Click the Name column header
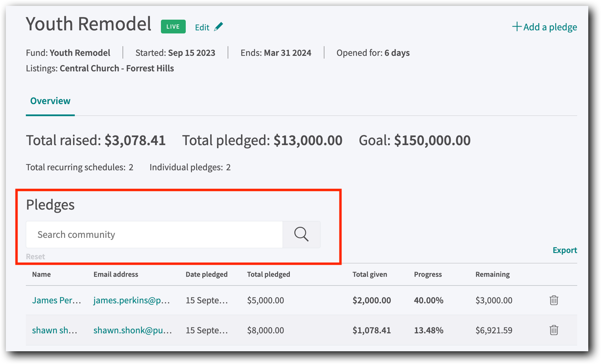601x364 pixels. (41, 274)
